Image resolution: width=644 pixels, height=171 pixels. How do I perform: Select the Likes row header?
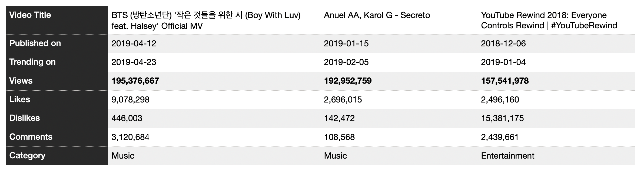57,100
